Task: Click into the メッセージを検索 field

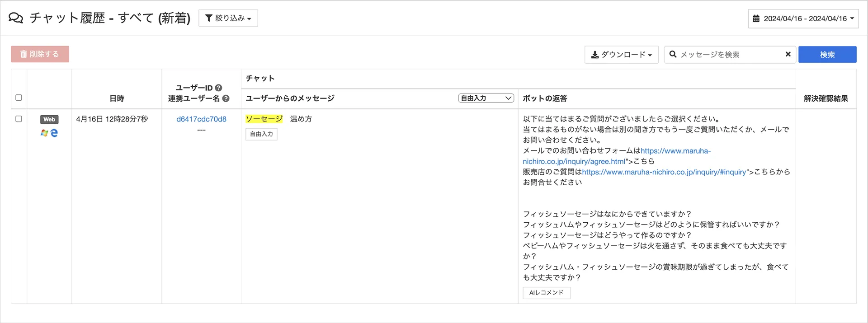Action: pos(730,54)
